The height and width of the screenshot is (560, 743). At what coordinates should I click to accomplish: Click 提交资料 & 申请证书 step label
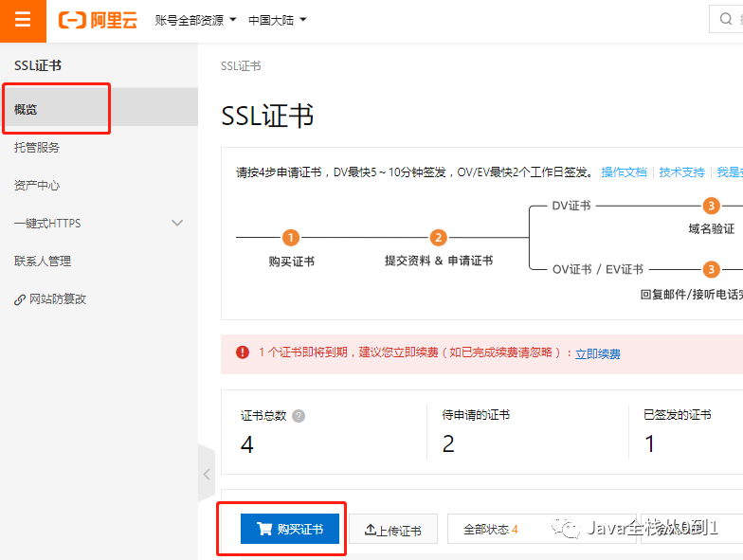tap(438, 261)
